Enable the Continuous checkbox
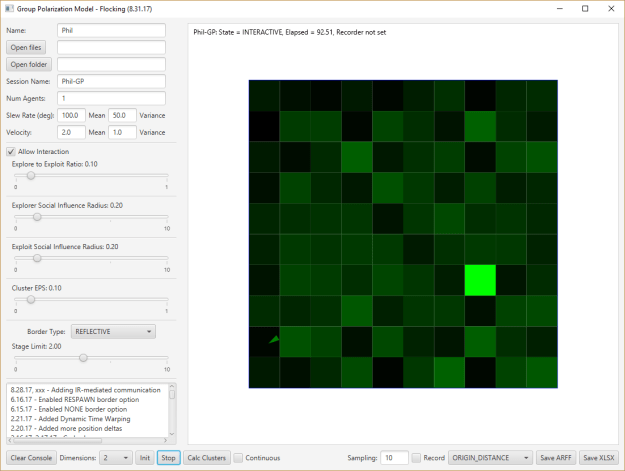 pyautogui.click(x=239, y=457)
